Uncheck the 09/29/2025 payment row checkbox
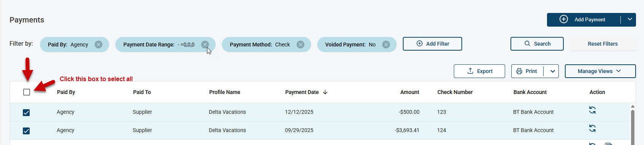This screenshot has width=644, height=145. point(26,131)
